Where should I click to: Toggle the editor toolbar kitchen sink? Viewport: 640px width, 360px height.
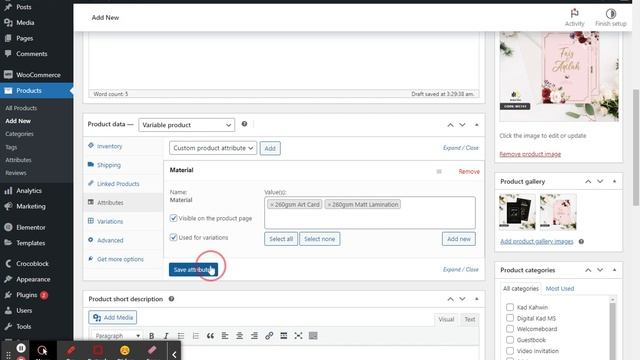click(313, 336)
